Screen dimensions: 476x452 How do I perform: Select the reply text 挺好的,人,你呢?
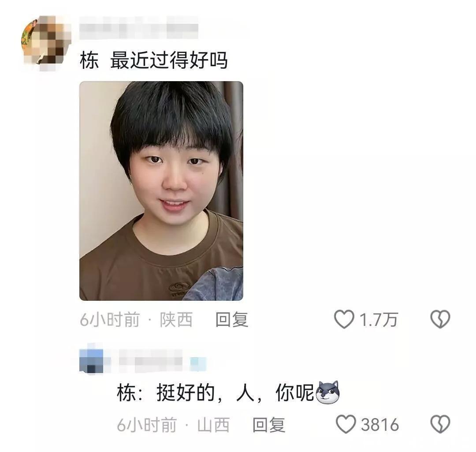[235, 393]
